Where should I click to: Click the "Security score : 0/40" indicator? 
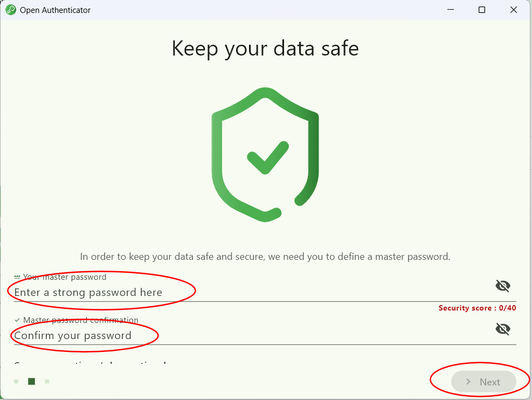click(477, 308)
